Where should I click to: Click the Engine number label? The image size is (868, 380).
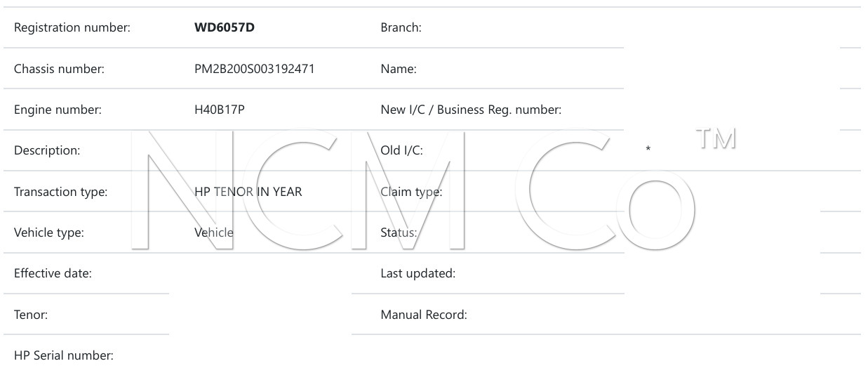click(58, 110)
